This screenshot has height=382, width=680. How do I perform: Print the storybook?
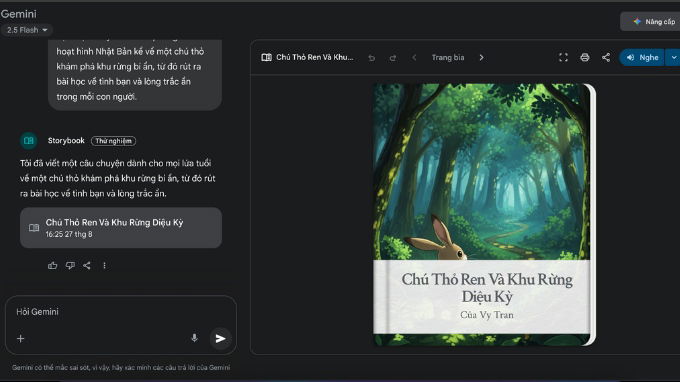tap(585, 58)
